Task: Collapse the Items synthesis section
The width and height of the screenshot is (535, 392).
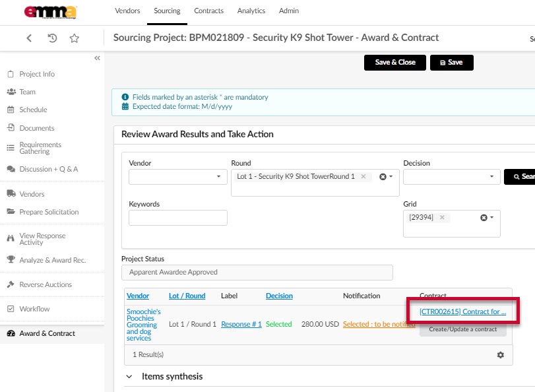Action: pos(129,377)
